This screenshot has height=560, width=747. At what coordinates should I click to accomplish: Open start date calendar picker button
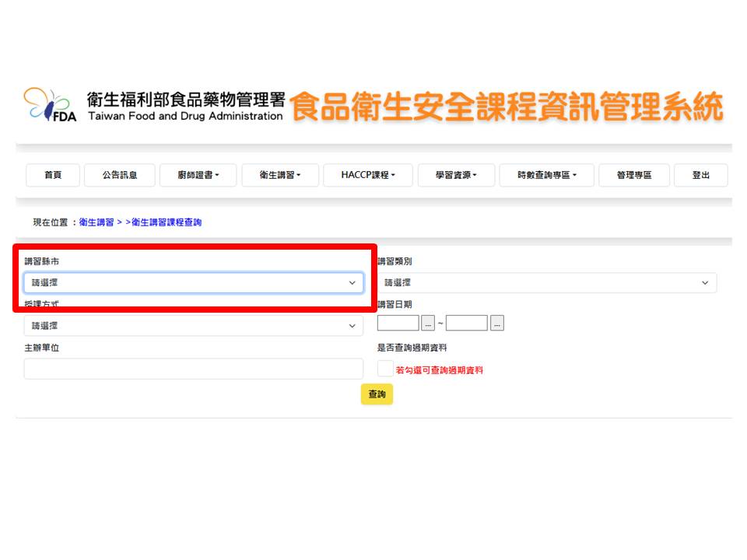pos(428,324)
